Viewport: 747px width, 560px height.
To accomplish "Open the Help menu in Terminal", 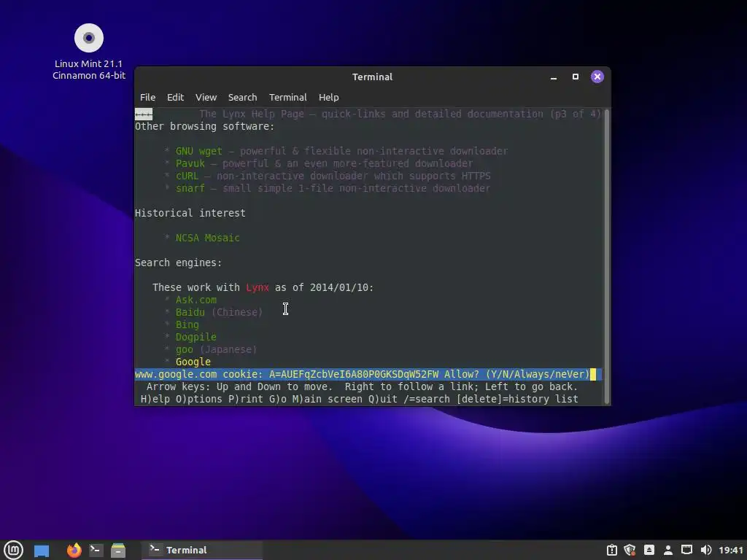I will [329, 97].
